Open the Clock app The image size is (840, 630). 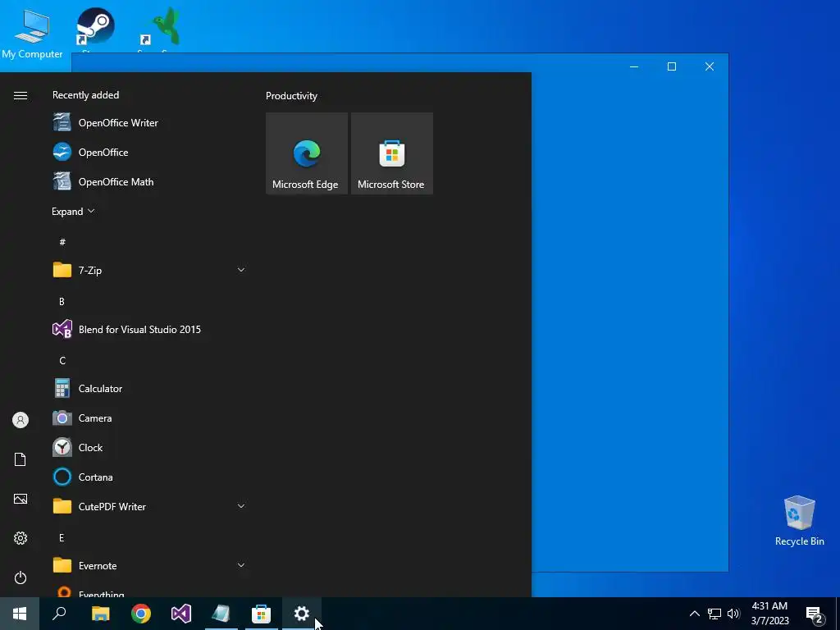pos(149,447)
